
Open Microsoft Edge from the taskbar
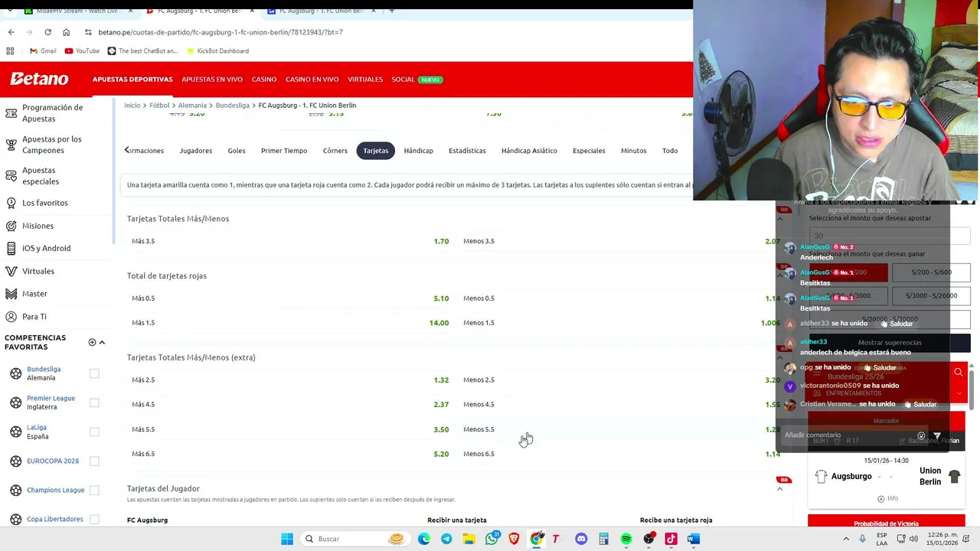pos(424,539)
